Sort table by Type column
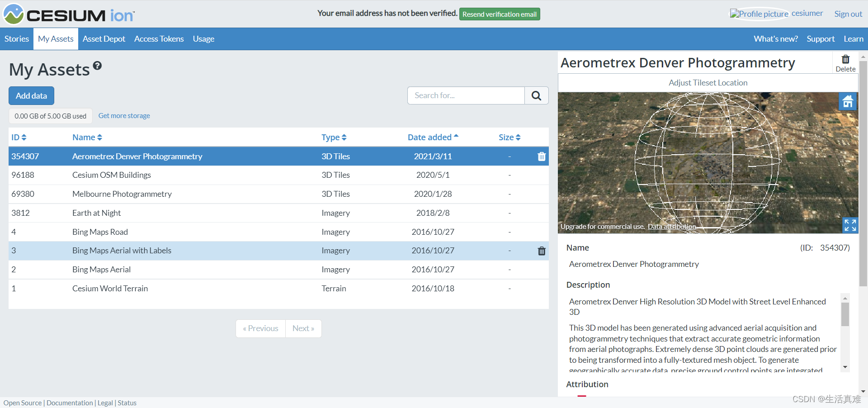This screenshot has height=408, width=868. [x=334, y=137]
